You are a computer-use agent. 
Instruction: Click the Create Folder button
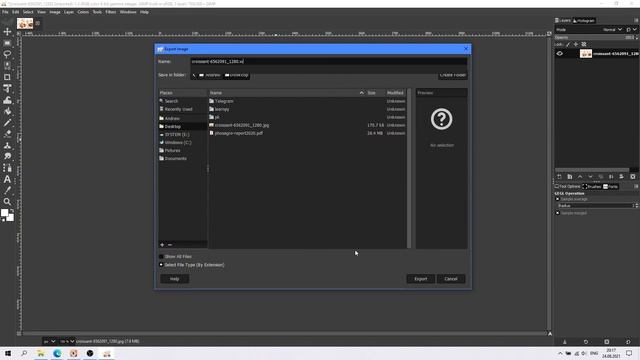[x=453, y=76]
